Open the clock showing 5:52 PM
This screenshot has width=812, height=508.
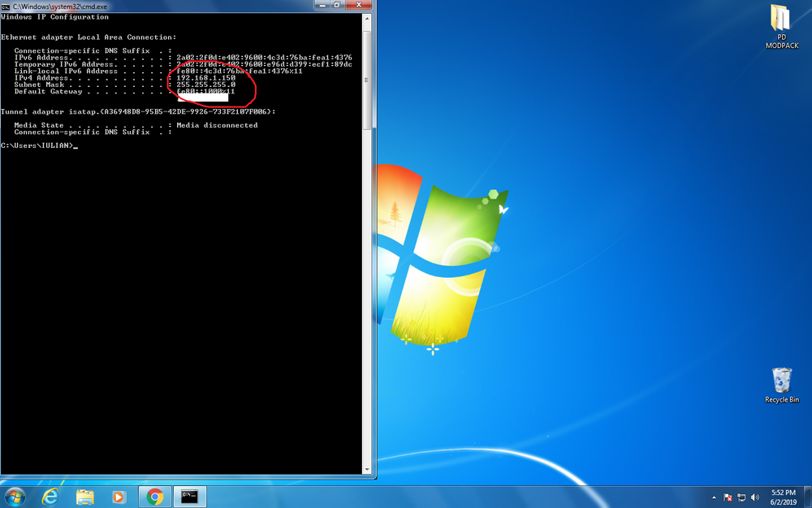click(783, 497)
